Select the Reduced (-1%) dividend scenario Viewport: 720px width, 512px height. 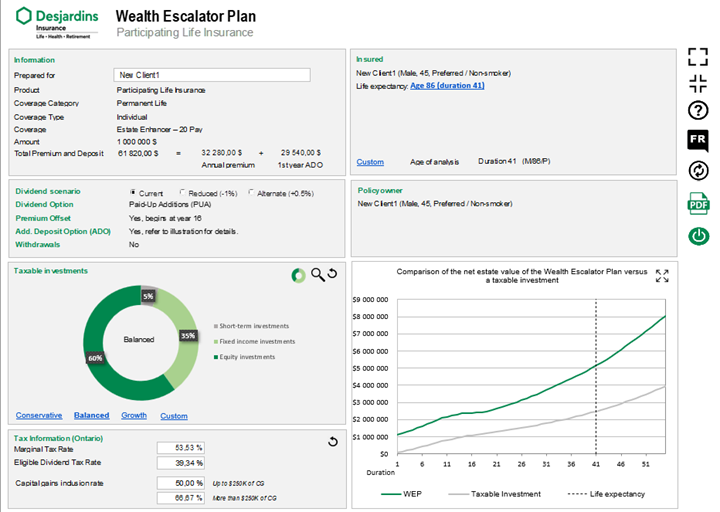pyautogui.click(x=182, y=192)
